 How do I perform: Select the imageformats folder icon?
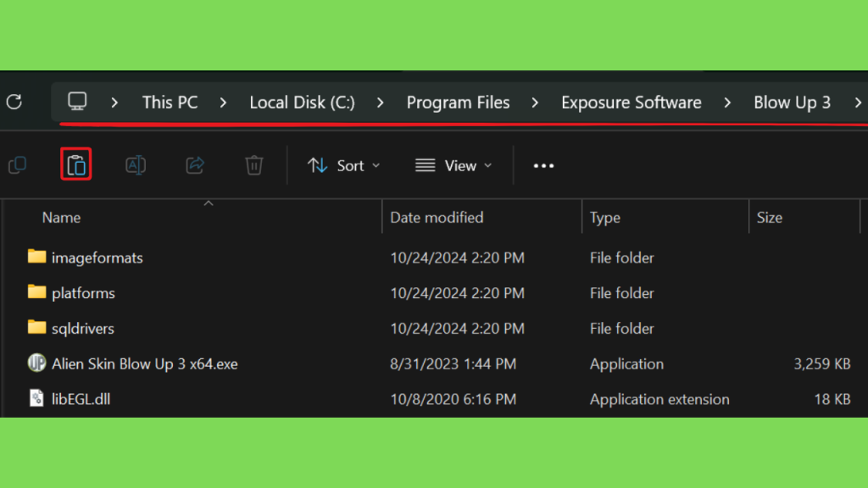37,256
